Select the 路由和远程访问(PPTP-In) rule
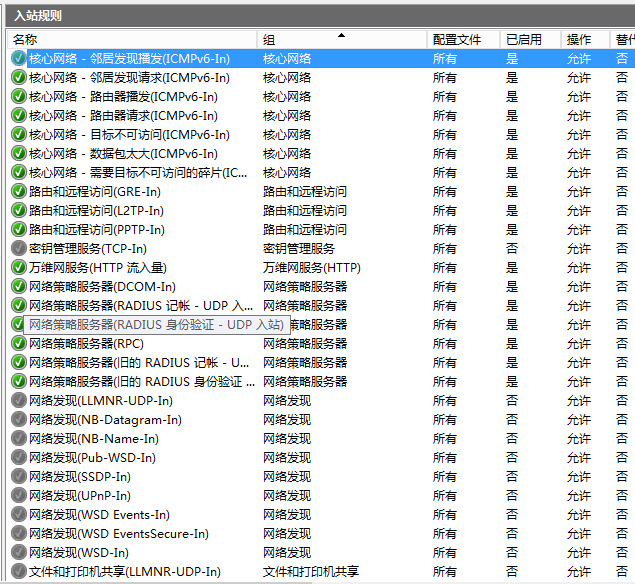635x584 pixels. 97,230
